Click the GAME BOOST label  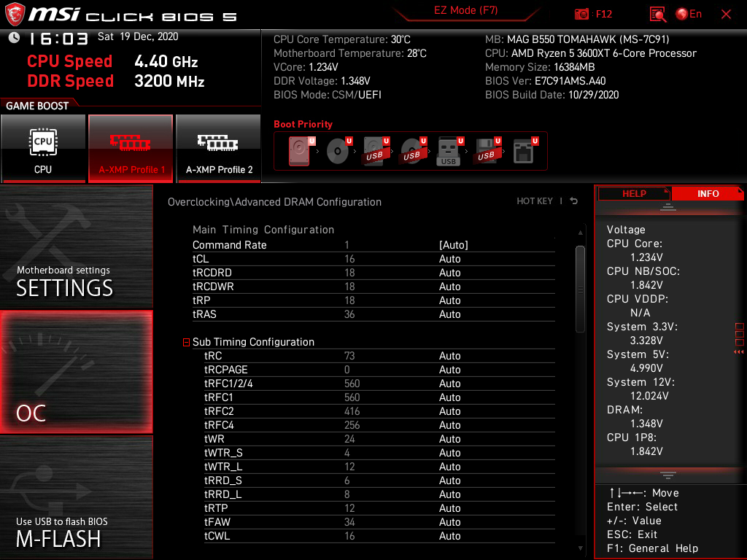(x=37, y=106)
